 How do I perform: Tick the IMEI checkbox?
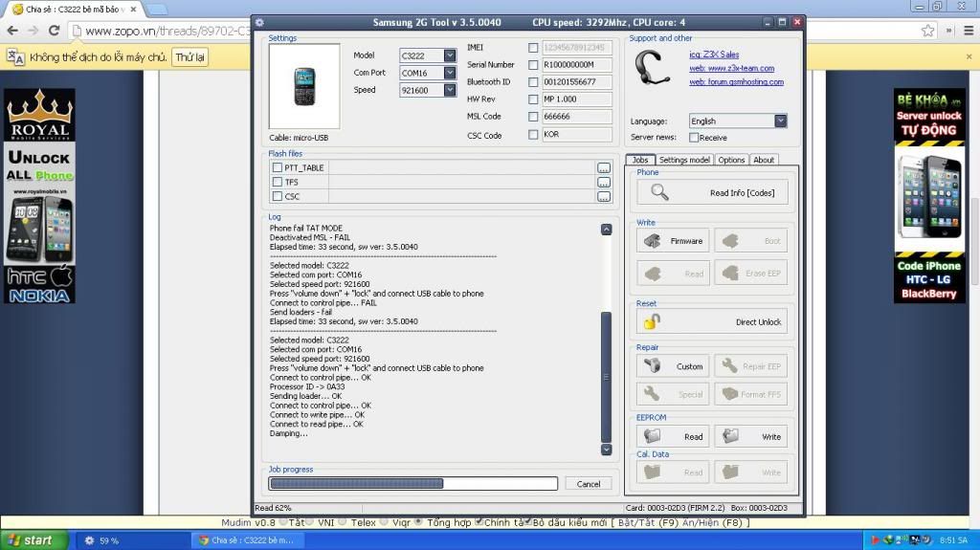(x=532, y=48)
